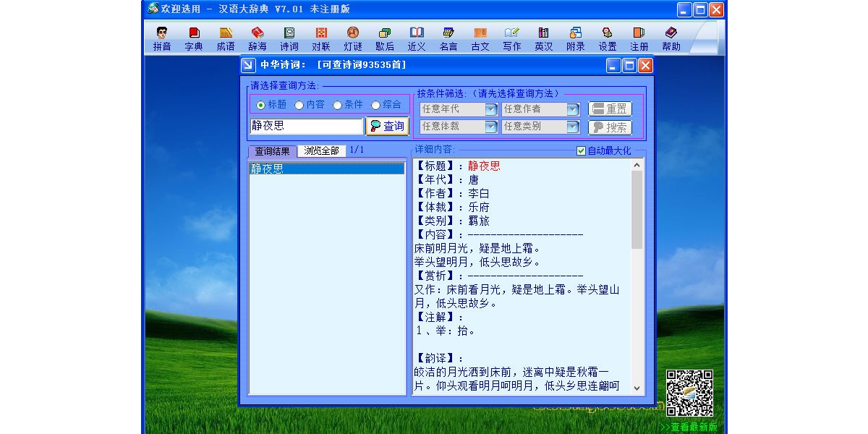Open the 诗词 poetry tool
This screenshot has height=434, width=868.
289,39
